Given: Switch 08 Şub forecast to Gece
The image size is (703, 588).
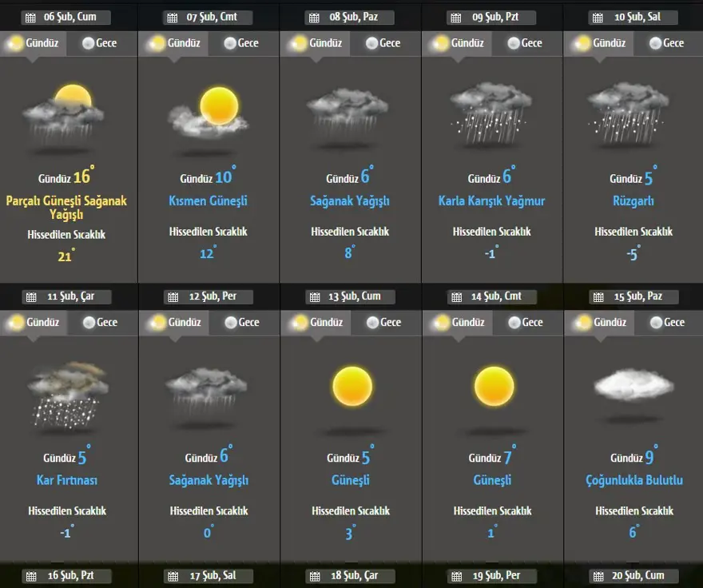Looking at the screenshot, I should [x=380, y=43].
